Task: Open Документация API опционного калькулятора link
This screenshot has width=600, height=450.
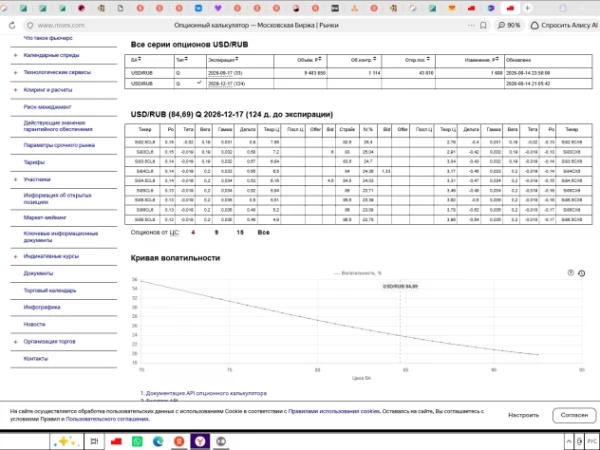Action: click(206, 393)
